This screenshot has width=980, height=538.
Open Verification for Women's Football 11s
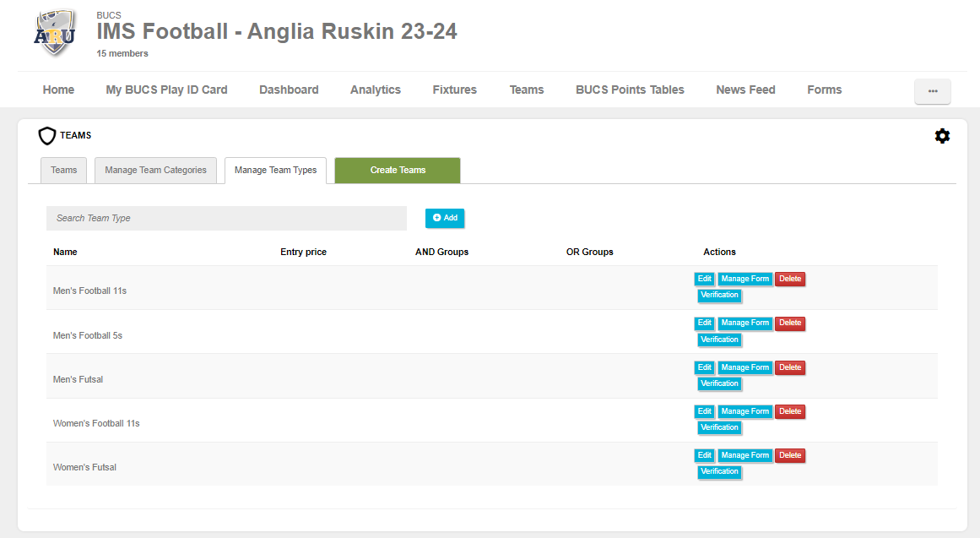click(x=719, y=428)
